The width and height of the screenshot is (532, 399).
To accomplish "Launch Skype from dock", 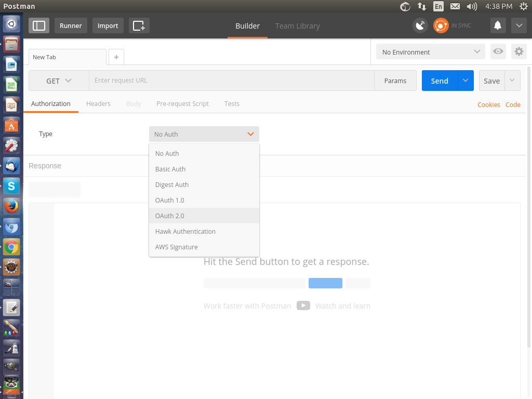I will pos(11,187).
